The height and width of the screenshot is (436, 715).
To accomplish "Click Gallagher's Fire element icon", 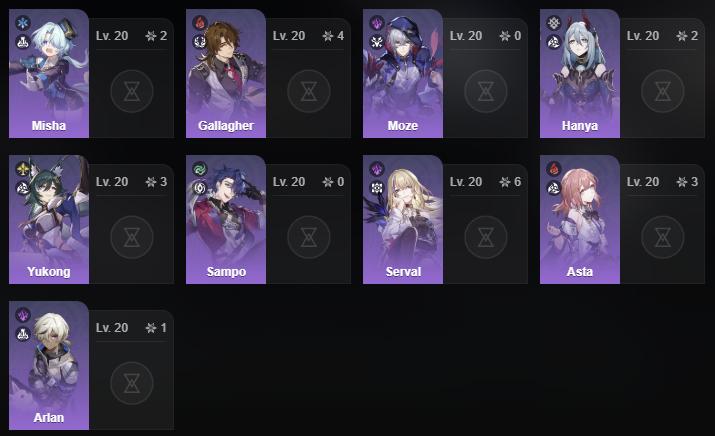I will coord(200,22).
